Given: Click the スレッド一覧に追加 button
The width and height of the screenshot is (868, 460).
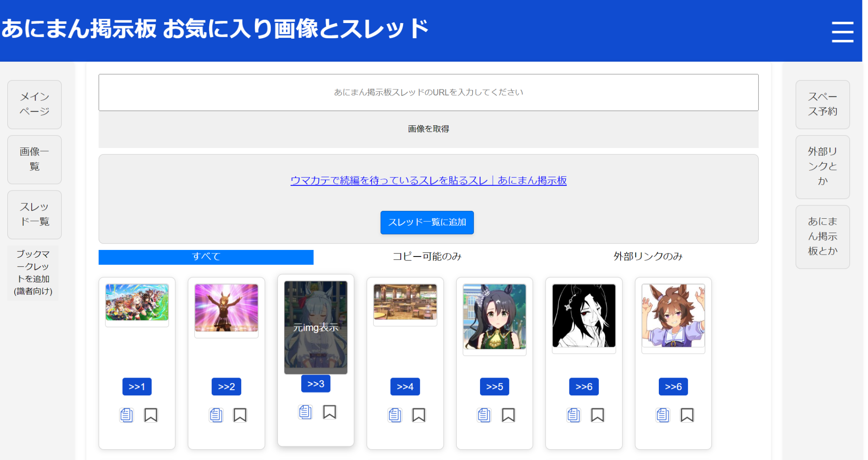Looking at the screenshot, I should coord(427,223).
